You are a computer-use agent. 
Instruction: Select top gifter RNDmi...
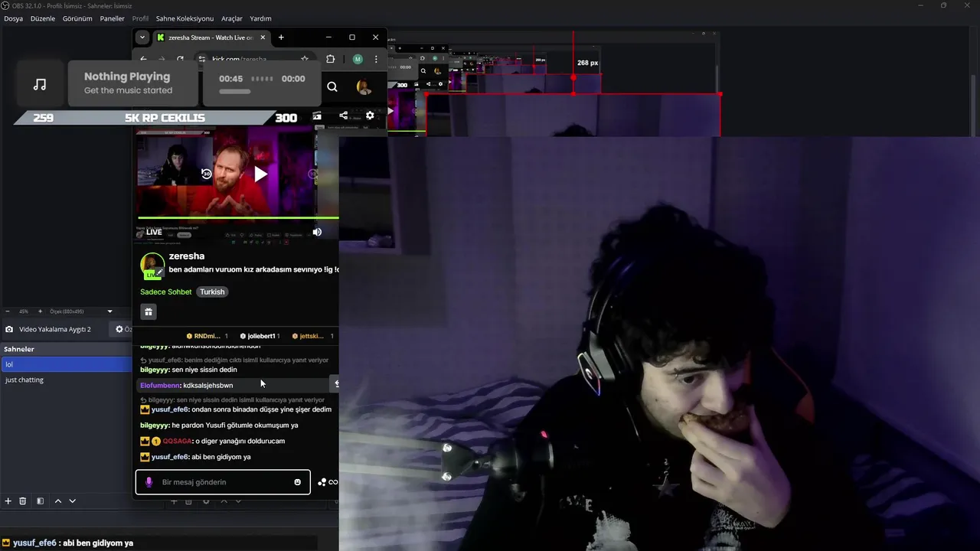pos(207,336)
